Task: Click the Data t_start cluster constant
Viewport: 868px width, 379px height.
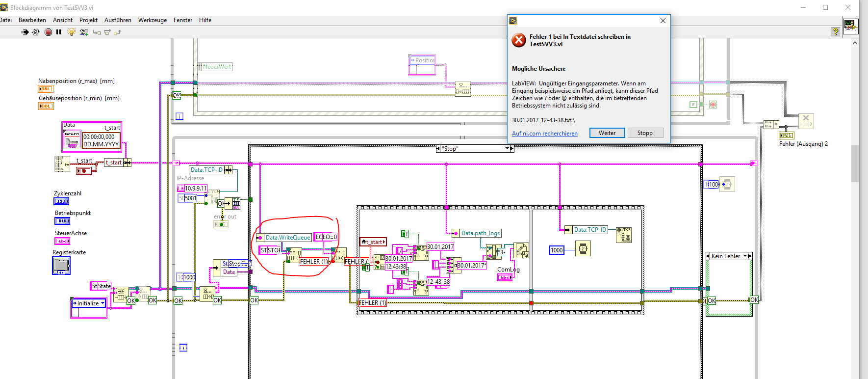Action: pyautogui.click(x=92, y=136)
